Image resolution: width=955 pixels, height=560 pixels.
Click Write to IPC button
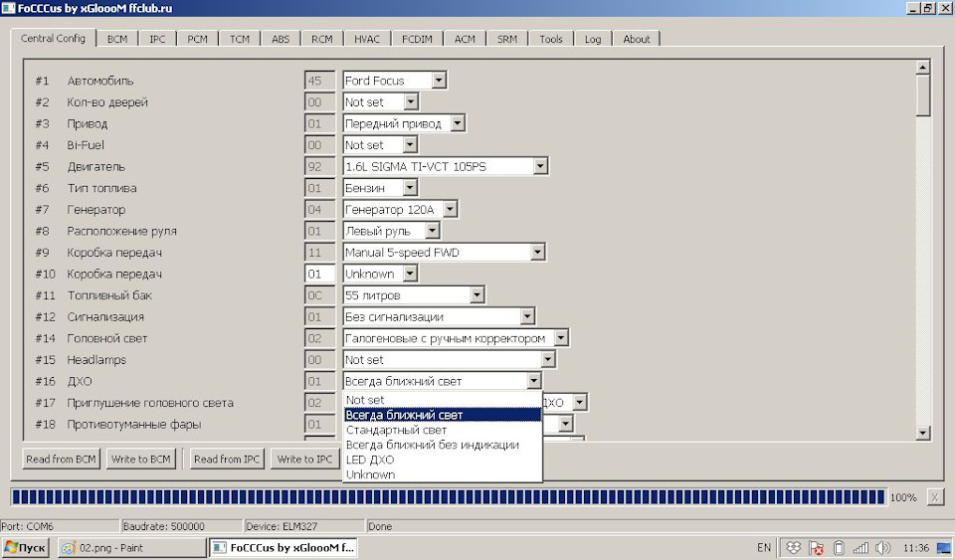pos(304,459)
